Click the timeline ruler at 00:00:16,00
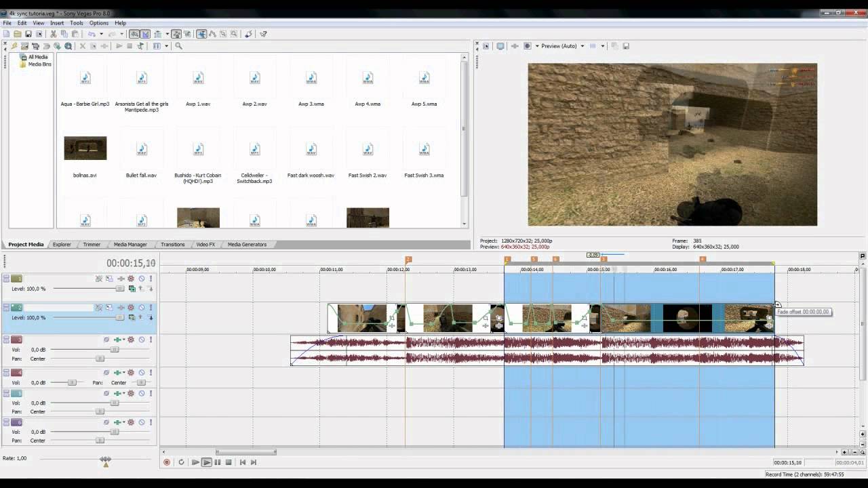The height and width of the screenshot is (488, 868). [665, 269]
